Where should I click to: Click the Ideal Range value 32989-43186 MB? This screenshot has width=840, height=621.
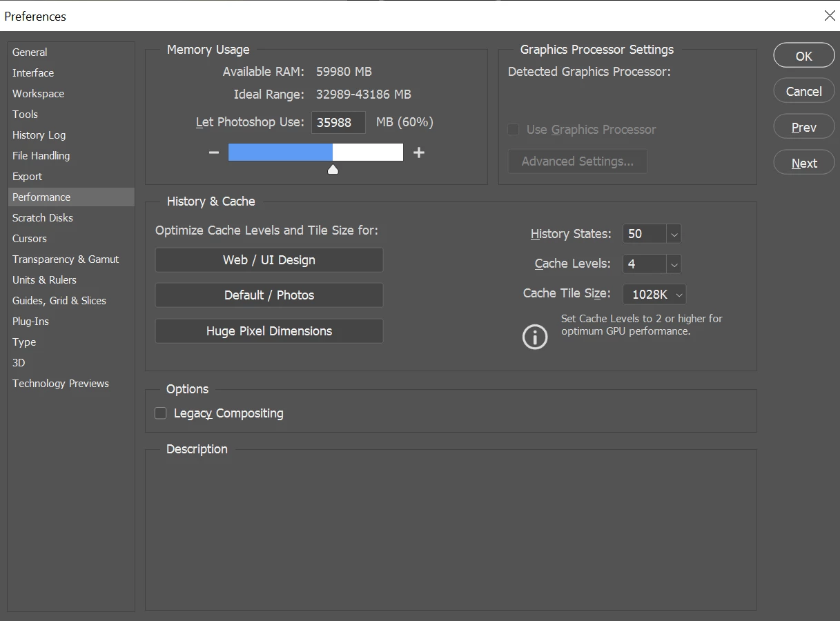[x=364, y=95]
